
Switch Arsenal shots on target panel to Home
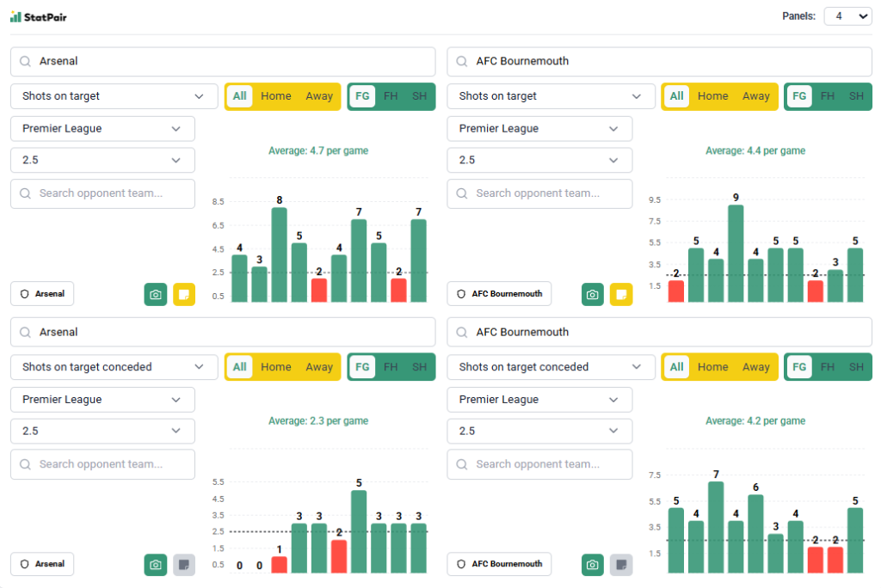click(276, 96)
